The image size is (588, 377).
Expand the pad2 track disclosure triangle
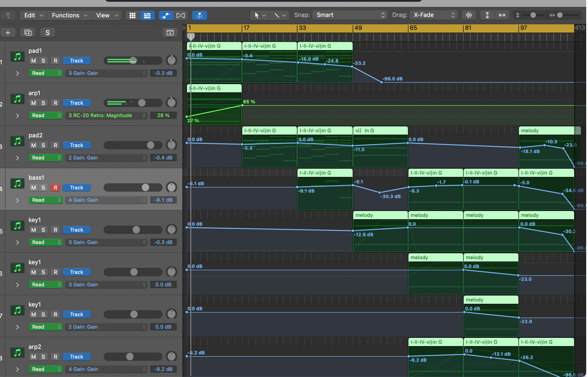[x=17, y=157]
